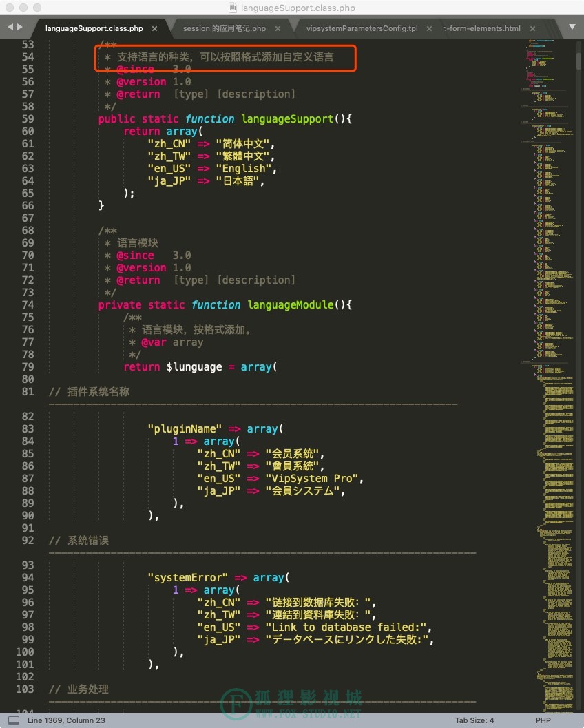Screen dimensions: 584x728
Task: Close the languageSupport.class.php tab
Action: click(154, 29)
